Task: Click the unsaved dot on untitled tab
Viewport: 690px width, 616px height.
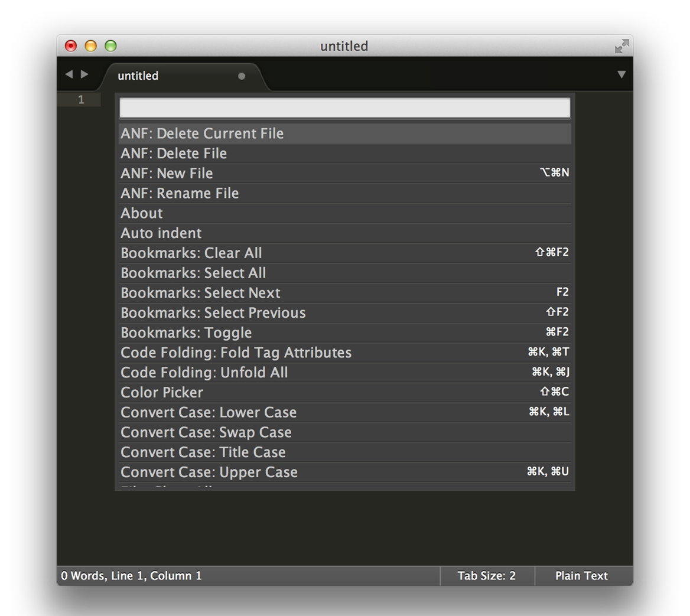Action: coord(242,76)
